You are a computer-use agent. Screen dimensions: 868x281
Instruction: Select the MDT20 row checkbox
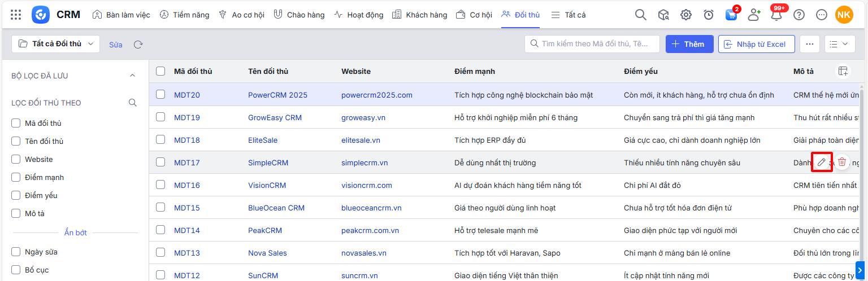coord(160,94)
